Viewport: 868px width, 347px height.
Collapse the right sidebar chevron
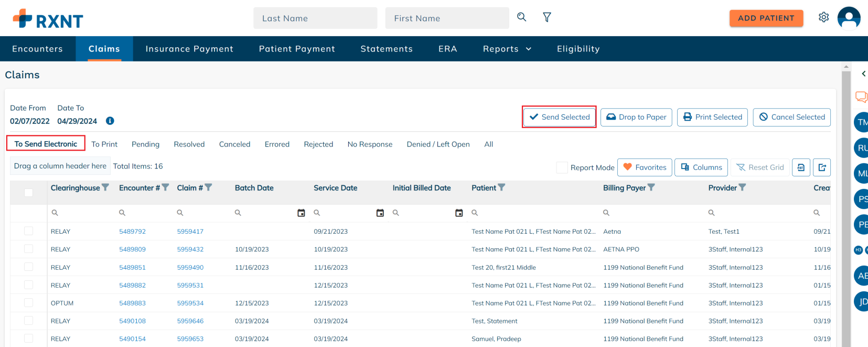pos(863,74)
